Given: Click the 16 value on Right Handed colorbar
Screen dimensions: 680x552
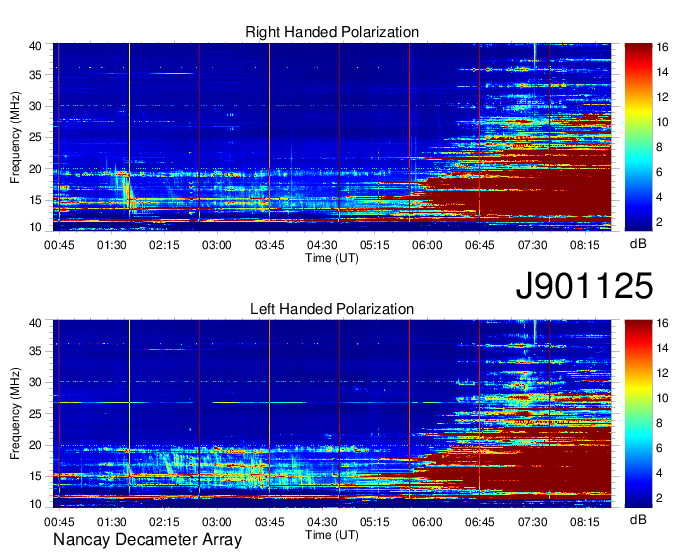Looking at the screenshot, I should pos(662,47).
